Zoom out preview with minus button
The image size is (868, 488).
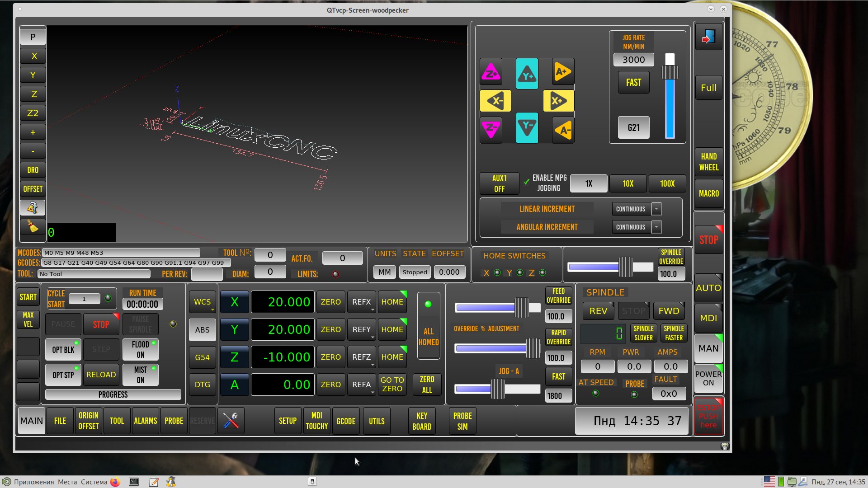click(33, 151)
